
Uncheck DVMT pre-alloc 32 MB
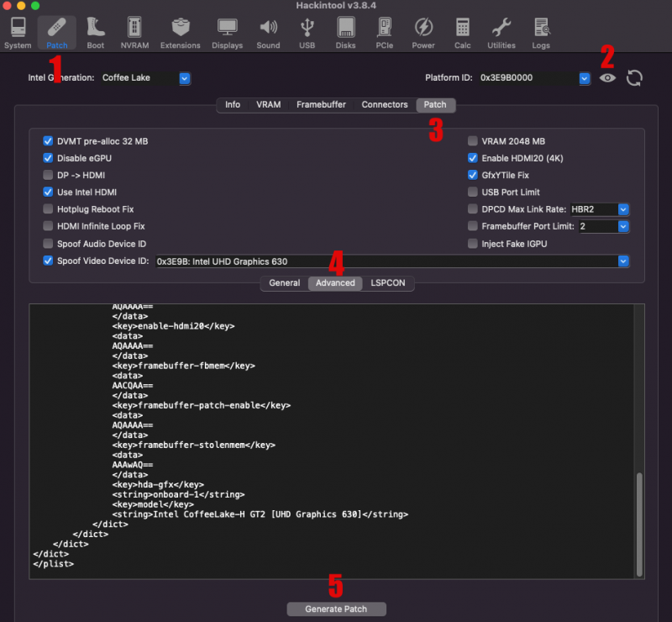point(48,141)
